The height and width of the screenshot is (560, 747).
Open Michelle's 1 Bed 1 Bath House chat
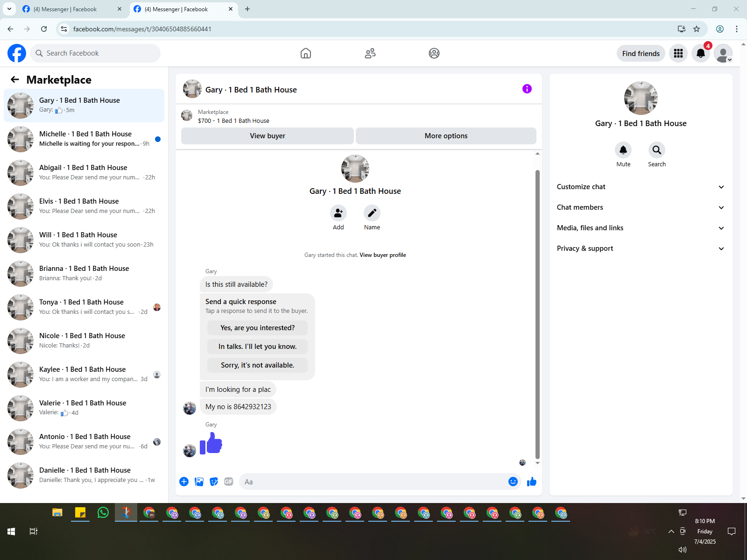[x=84, y=139]
